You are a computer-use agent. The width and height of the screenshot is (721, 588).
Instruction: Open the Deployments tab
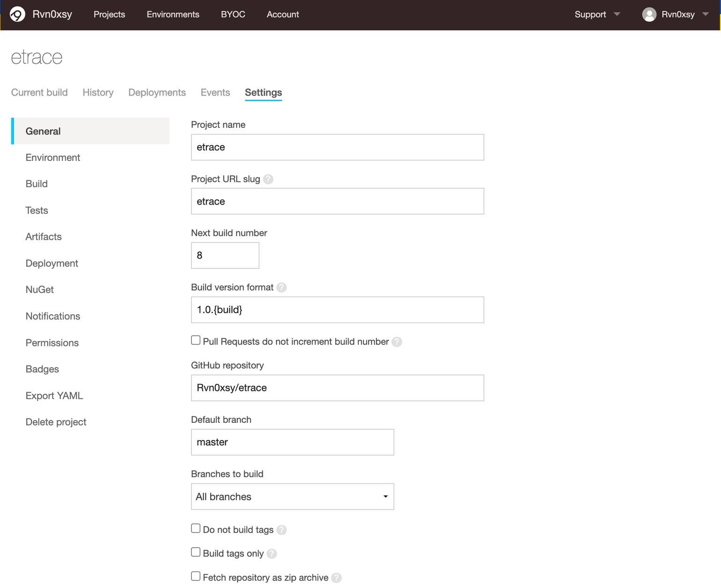coord(157,93)
